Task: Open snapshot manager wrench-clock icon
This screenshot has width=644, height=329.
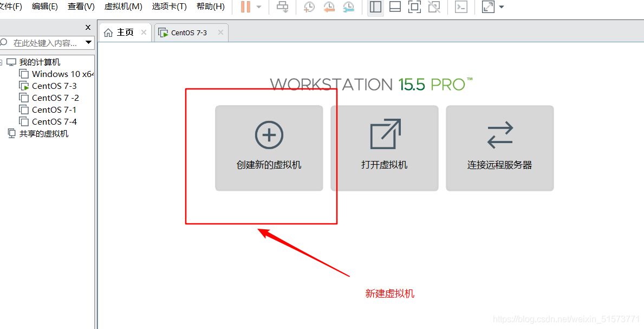Action: tap(348, 7)
